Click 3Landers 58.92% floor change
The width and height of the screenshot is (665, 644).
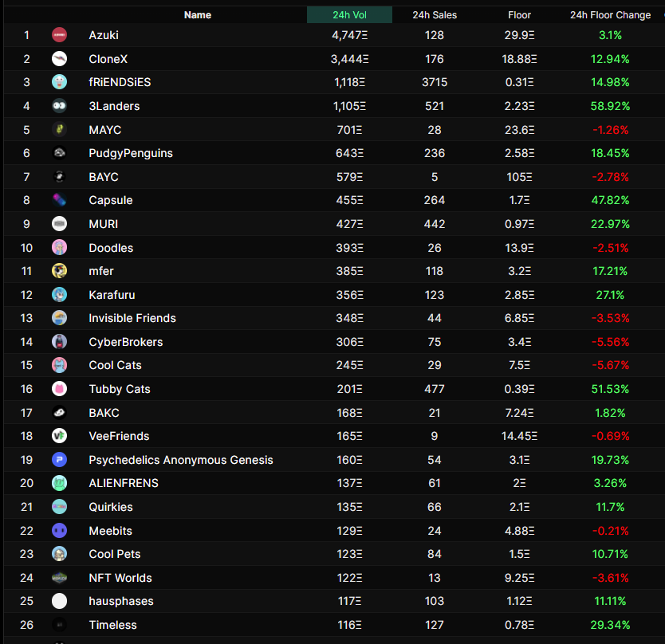tap(610, 105)
